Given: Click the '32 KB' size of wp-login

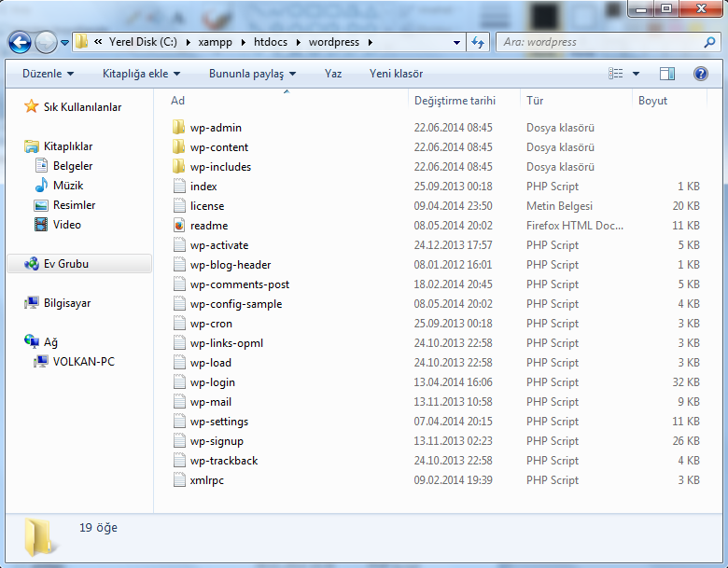Looking at the screenshot, I should (x=686, y=381).
